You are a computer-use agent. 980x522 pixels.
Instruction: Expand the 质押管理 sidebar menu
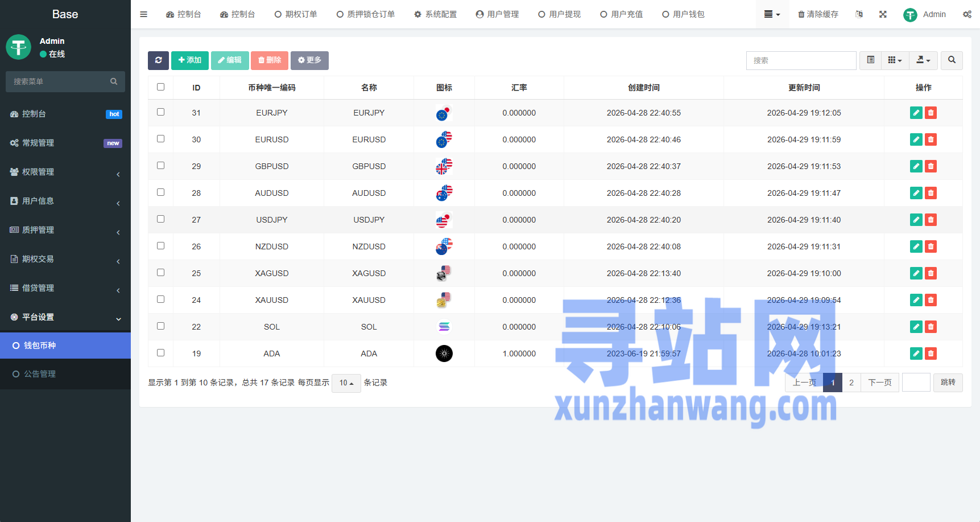tap(65, 230)
